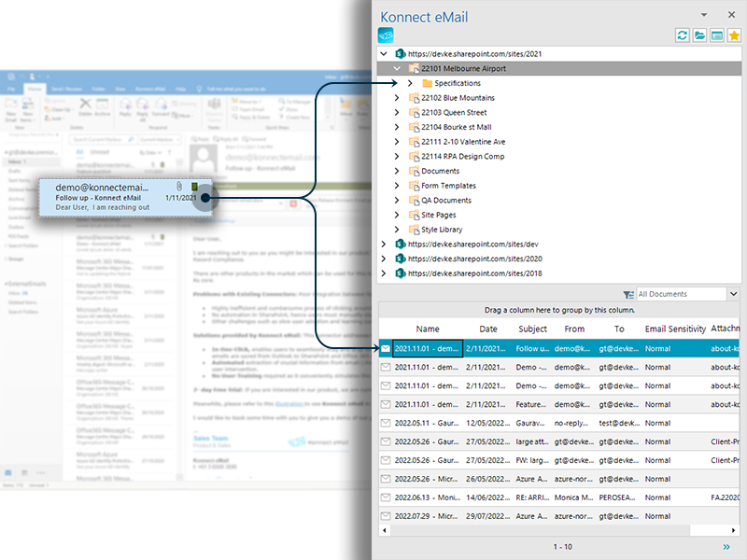Select the 22101 Melbourne Airport tree item
The height and width of the screenshot is (560, 747).
point(463,68)
